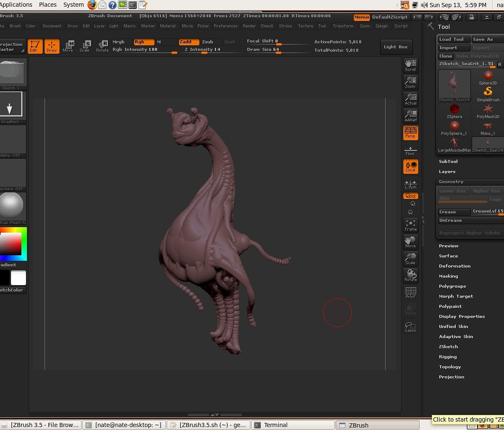The height and width of the screenshot is (430, 504).
Task: Toggle Perspective with the Persp button
Action: coord(410,132)
